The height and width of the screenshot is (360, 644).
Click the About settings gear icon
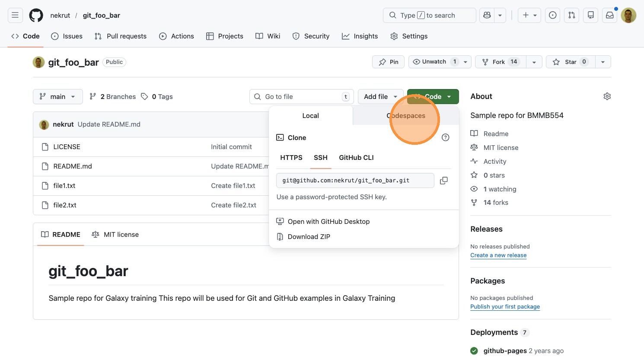coord(607,96)
